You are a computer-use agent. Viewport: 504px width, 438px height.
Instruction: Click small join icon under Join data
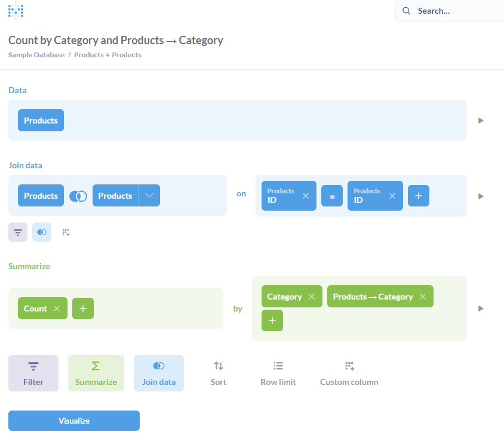coord(42,232)
